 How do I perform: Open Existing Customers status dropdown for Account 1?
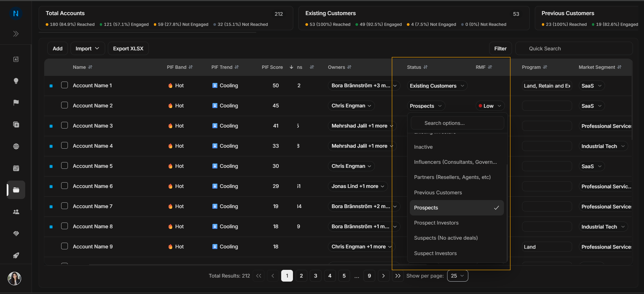[437, 86]
